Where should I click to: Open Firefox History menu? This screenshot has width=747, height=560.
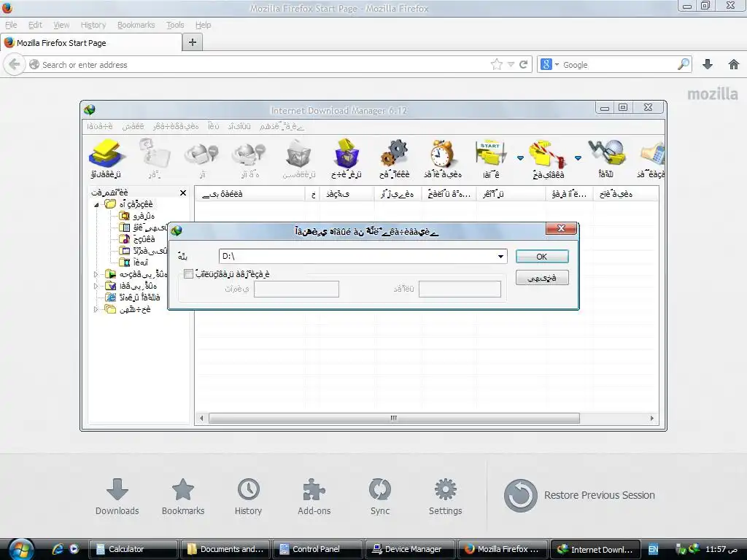pos(93,25)
